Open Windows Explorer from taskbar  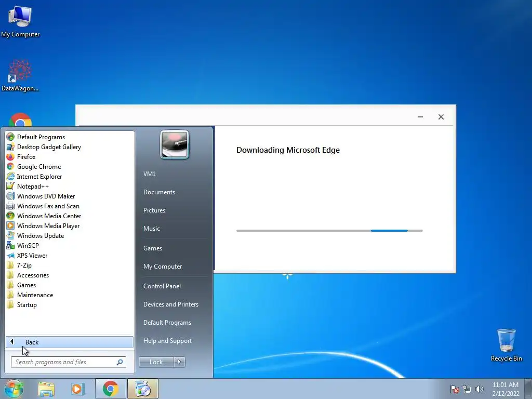(x=46, y=389)
